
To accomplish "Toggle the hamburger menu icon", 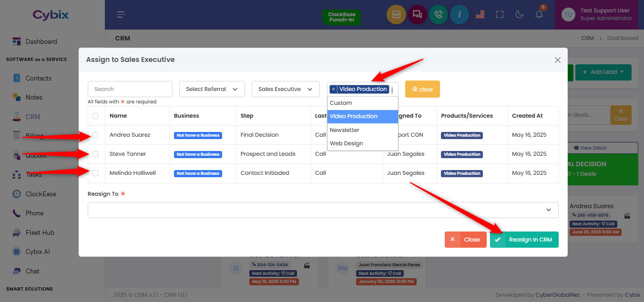I will [x=122, y=15].
